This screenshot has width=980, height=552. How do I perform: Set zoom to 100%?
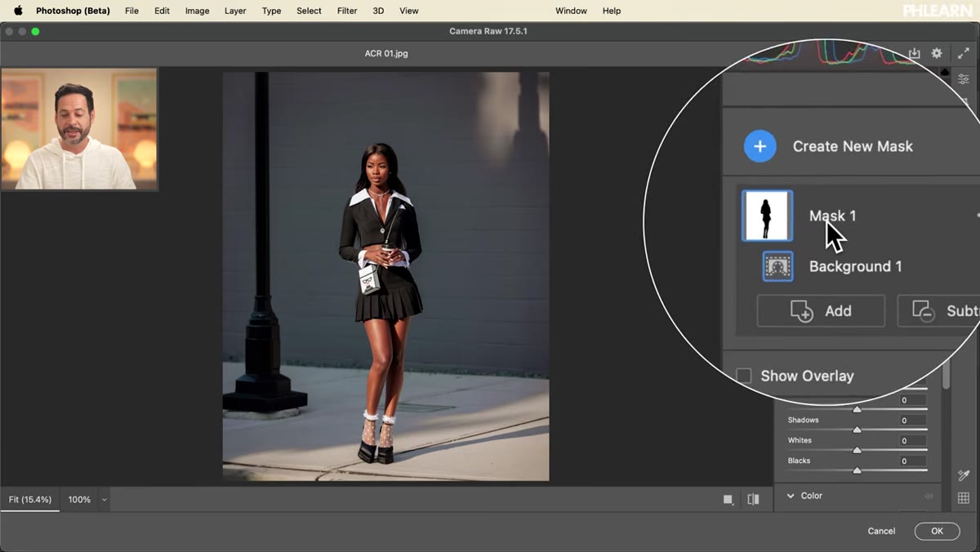(x=79, y=500)
